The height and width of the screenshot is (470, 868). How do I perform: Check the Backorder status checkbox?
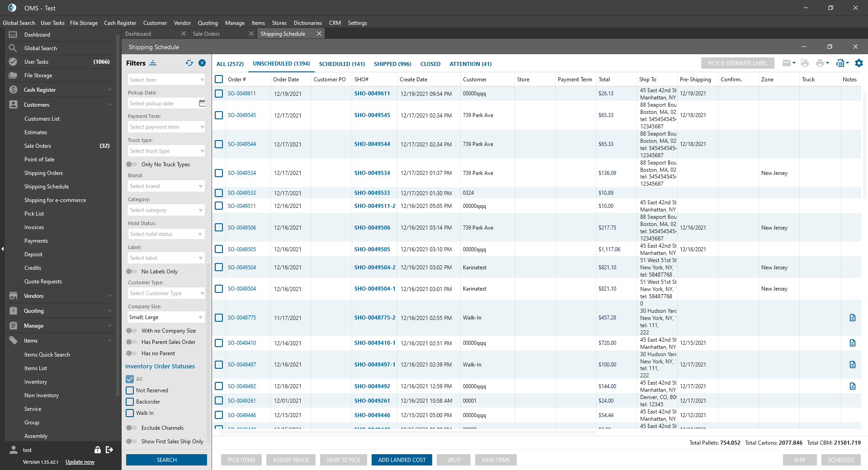(130, 402)
